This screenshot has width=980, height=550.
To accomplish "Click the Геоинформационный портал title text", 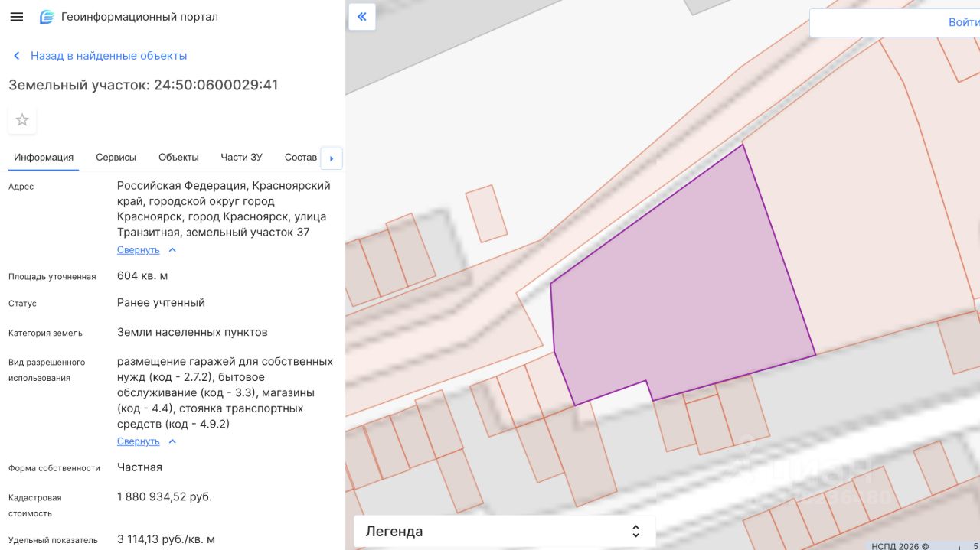I will 139,17.
